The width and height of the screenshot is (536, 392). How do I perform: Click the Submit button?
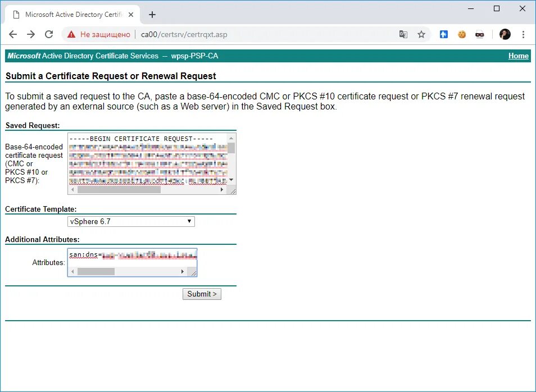coord(201,294)
